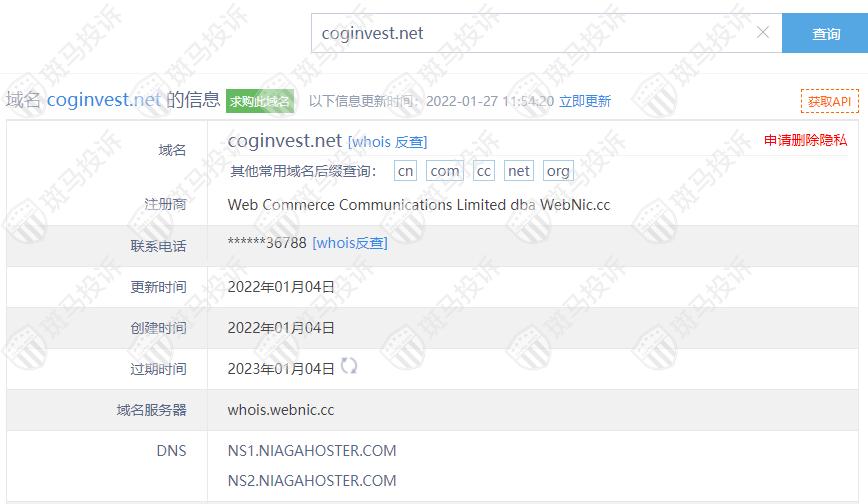The image size is (868, 504).
Task: Click into the coginvest.net search input
Action: coord(531,33)
